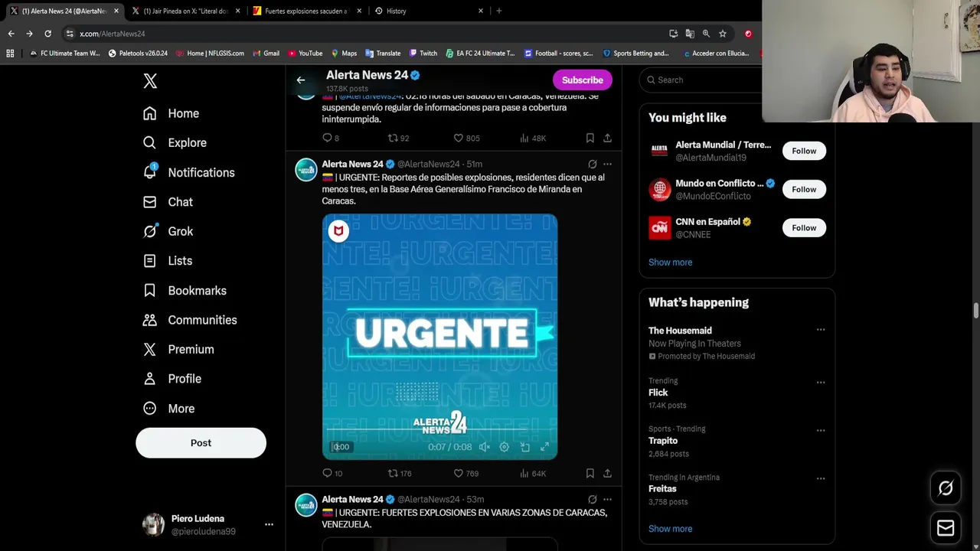Open Communities in sidebar

click(191, 320)
